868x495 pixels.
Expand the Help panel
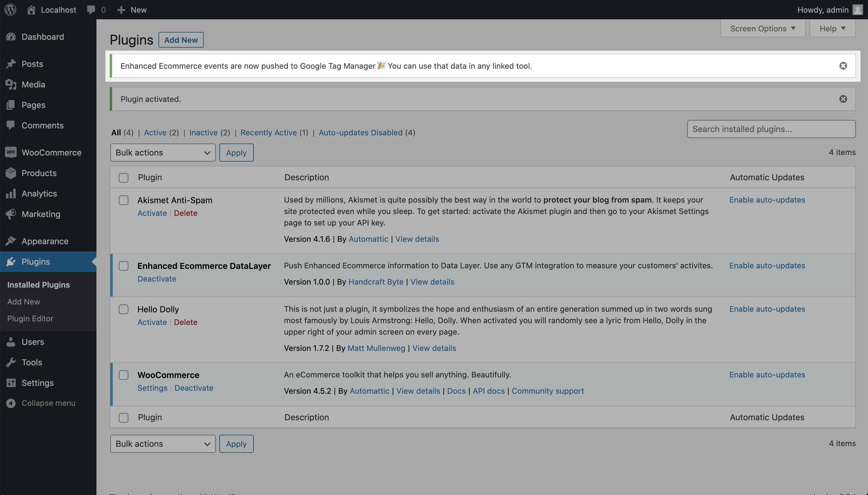click(x=832, y=29)
